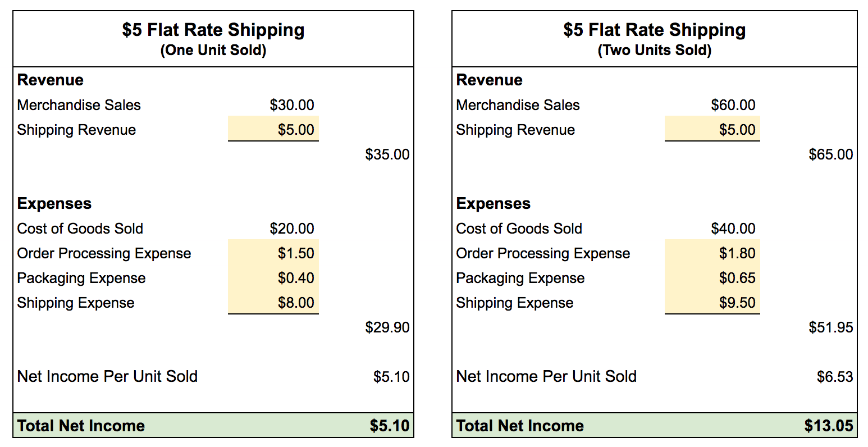The height and width of the screenshot is (447, 868).
Task: Click the $13.05 Total Net Income value
Action: (829, 426)
